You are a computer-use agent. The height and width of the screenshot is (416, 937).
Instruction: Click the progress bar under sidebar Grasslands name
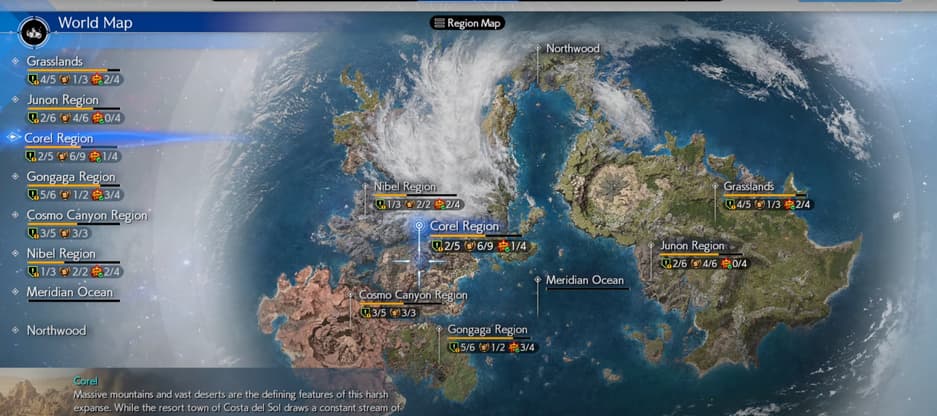click(x=74, y=70)
